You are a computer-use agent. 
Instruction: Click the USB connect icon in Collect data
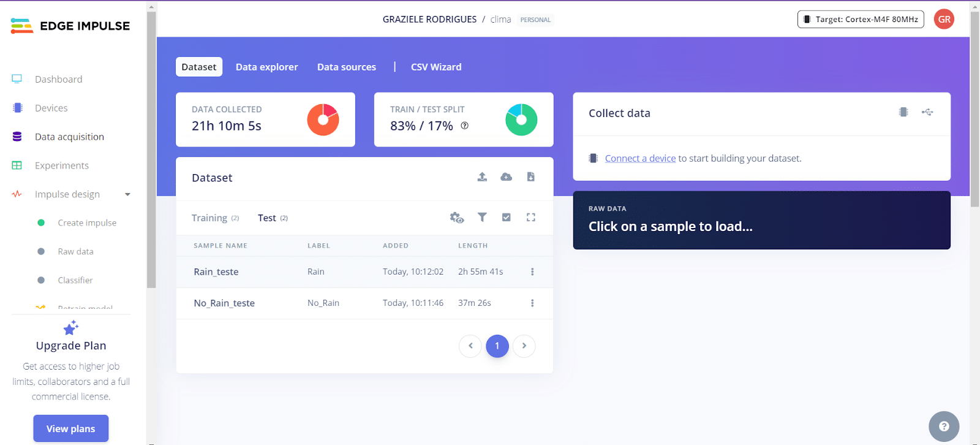(927, 112)
